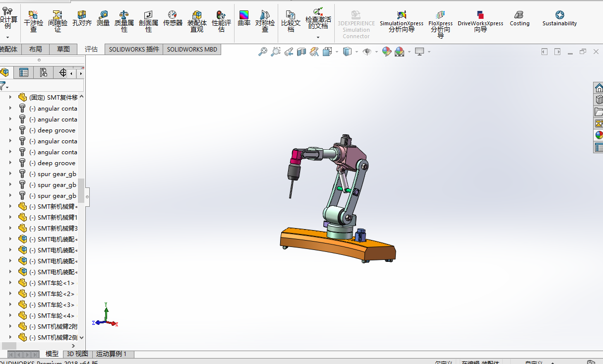Open the display style dropdown arrow
This screenshot has width=603, height=364.
click(x=357, y=52)
